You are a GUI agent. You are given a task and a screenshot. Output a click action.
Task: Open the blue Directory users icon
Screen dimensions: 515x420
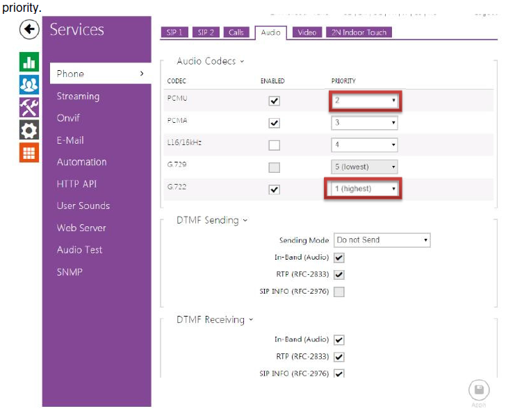[28, 85]
